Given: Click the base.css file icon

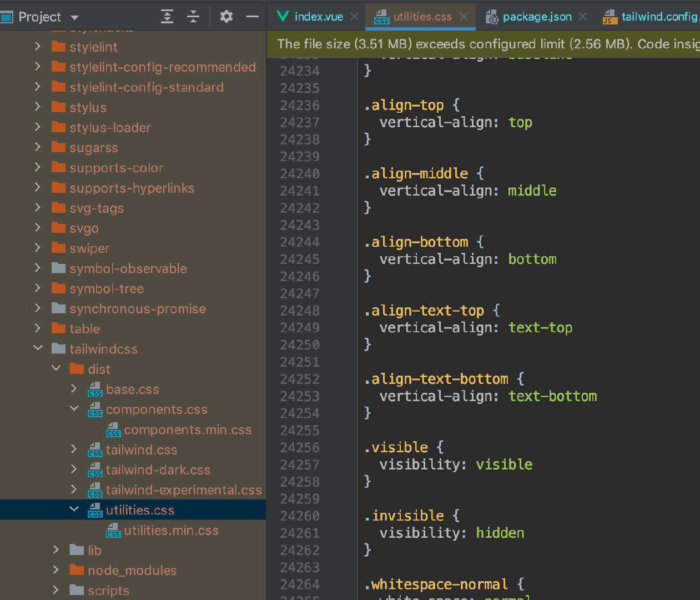Looking at the screenshot, I should pos(95,389).
